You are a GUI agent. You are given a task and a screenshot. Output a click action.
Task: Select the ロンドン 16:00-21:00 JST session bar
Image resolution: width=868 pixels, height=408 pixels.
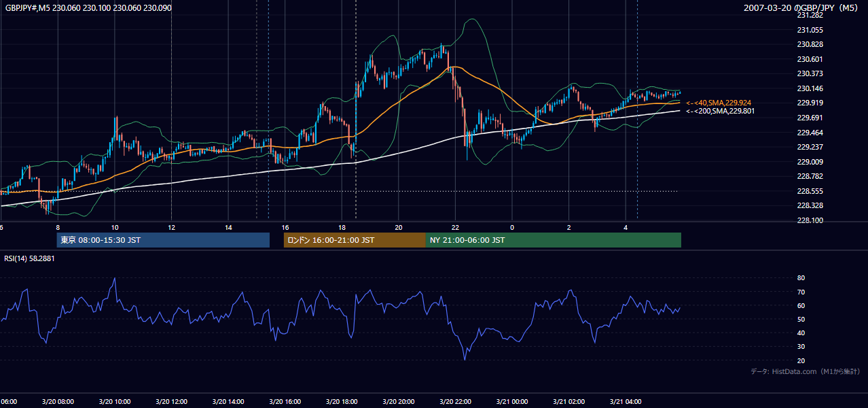click(x=355, y=240)
